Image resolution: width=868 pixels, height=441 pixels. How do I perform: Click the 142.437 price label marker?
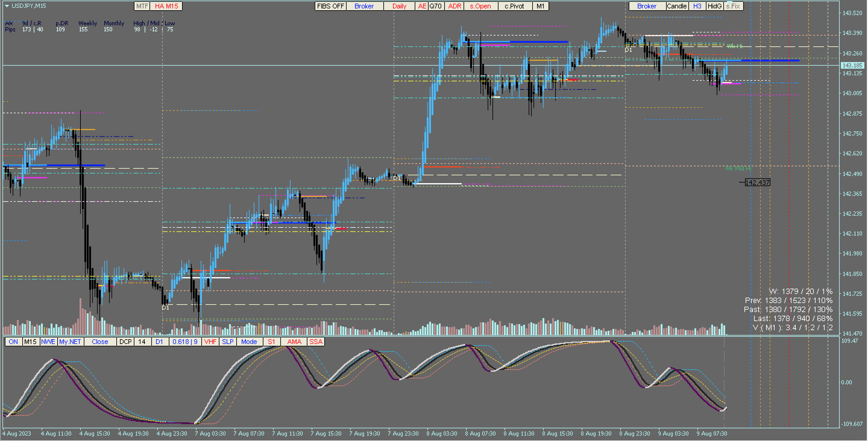[757, 183]
